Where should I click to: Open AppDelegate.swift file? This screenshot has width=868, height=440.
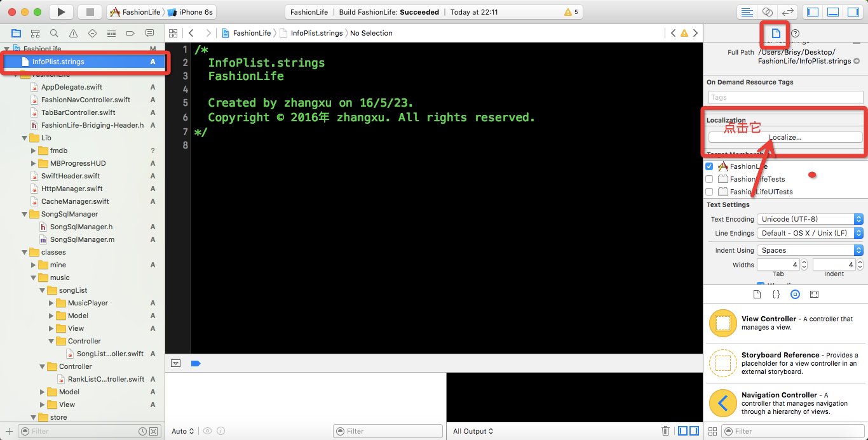tap(72, 87)
